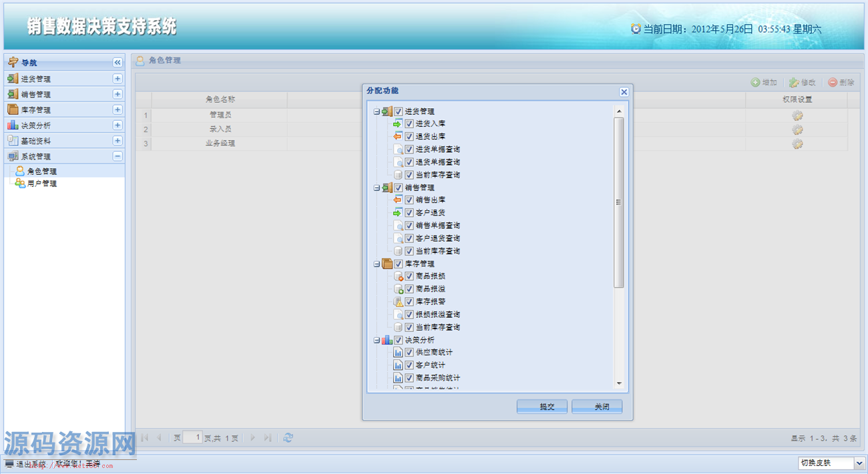Click the 商品报溢 icon in tree
Viewport: 868px width, 474px height.
[x=398, y=289]
